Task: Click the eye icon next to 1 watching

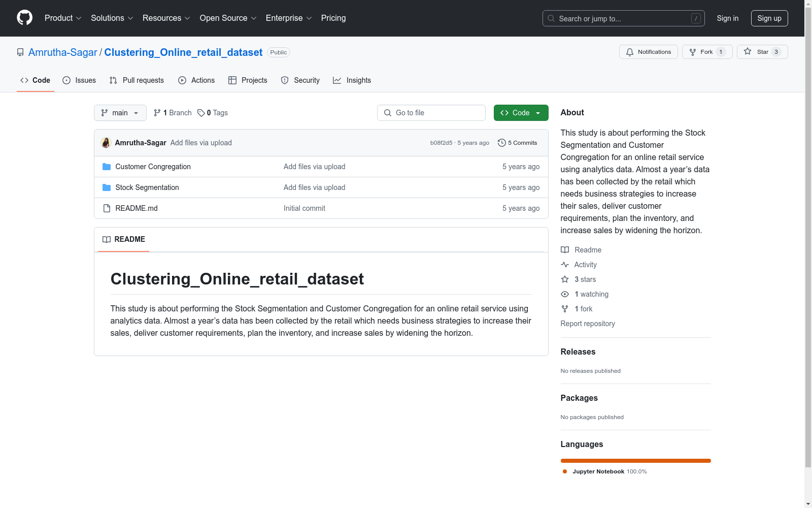Action: (565, 294)
